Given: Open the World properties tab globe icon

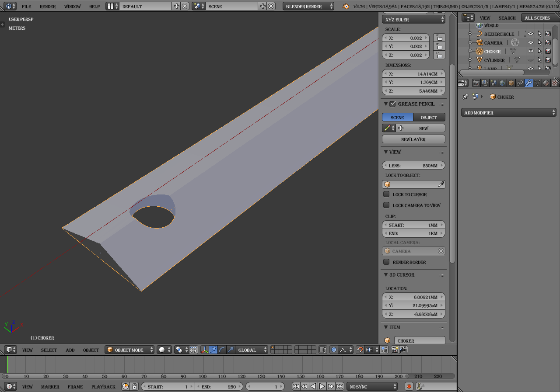Looking at the screenshot, I should click(502, 83).
